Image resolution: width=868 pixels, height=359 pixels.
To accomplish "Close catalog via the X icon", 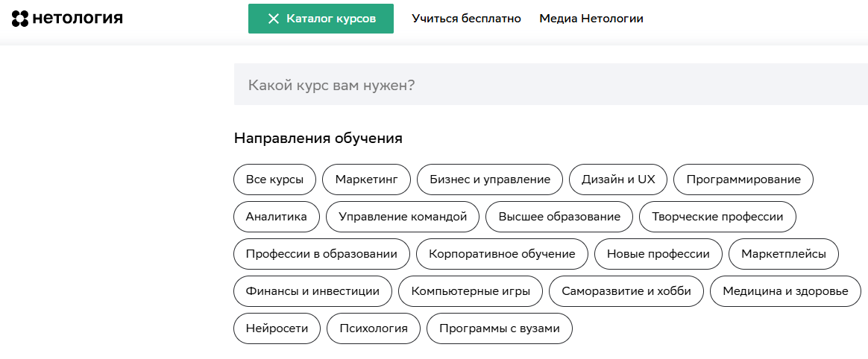I will (x=274, y=19).
